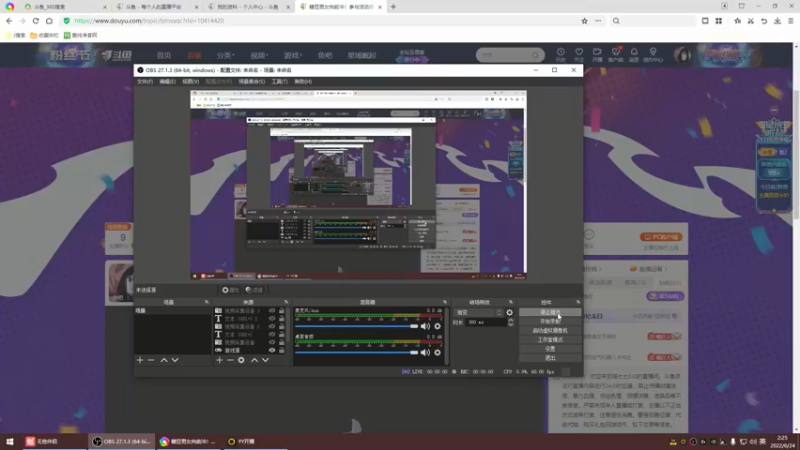Set the 麦克风/Aux volume slider
Screen dimensions: 800x450
(357, 327)
